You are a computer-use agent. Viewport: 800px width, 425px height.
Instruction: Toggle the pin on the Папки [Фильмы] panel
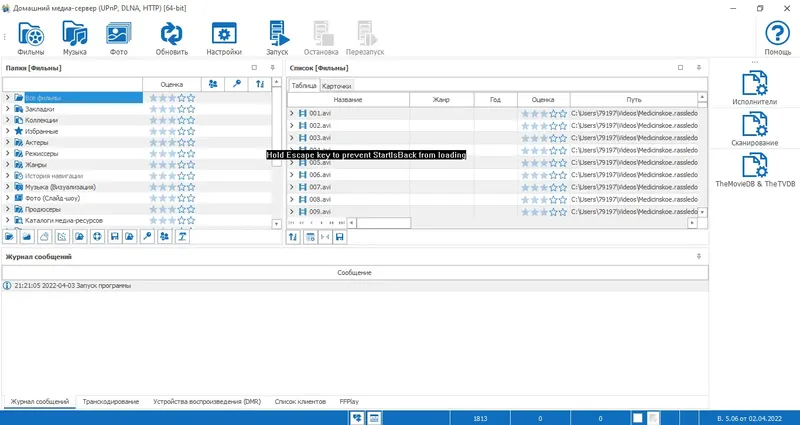(272, 67)
